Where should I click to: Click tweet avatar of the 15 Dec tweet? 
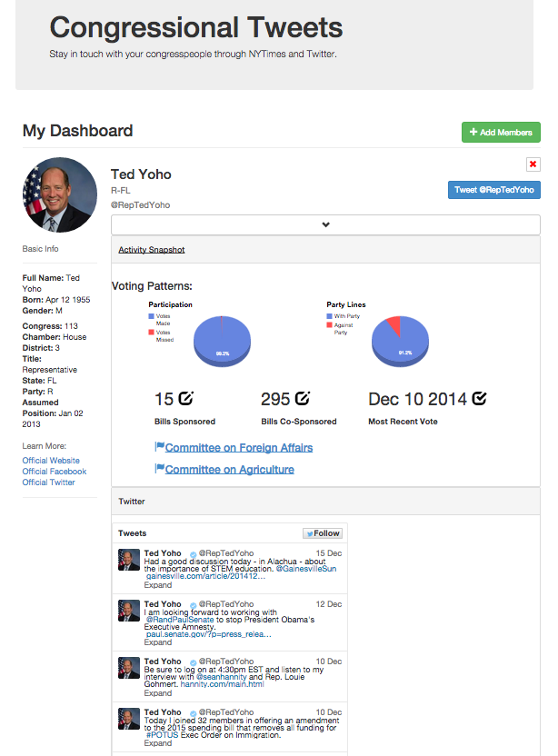[x=129, y=560]
